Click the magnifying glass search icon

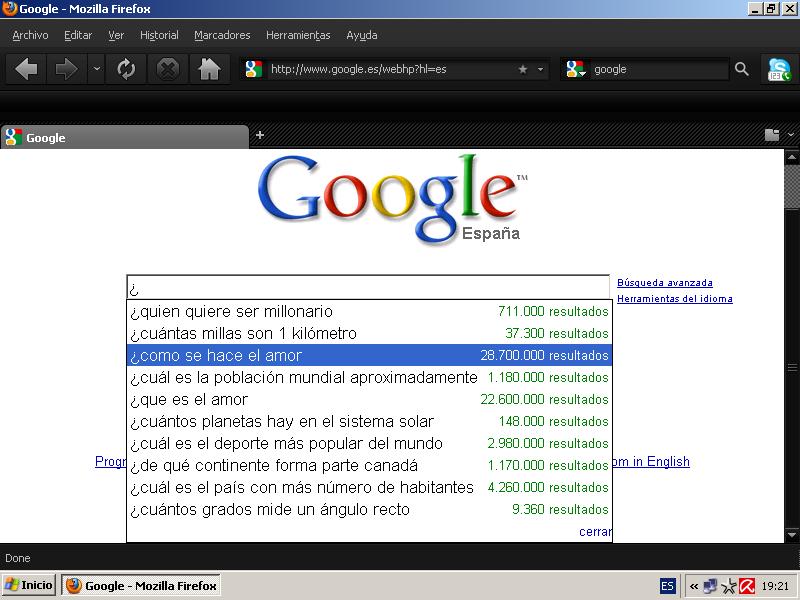(741, 69)
